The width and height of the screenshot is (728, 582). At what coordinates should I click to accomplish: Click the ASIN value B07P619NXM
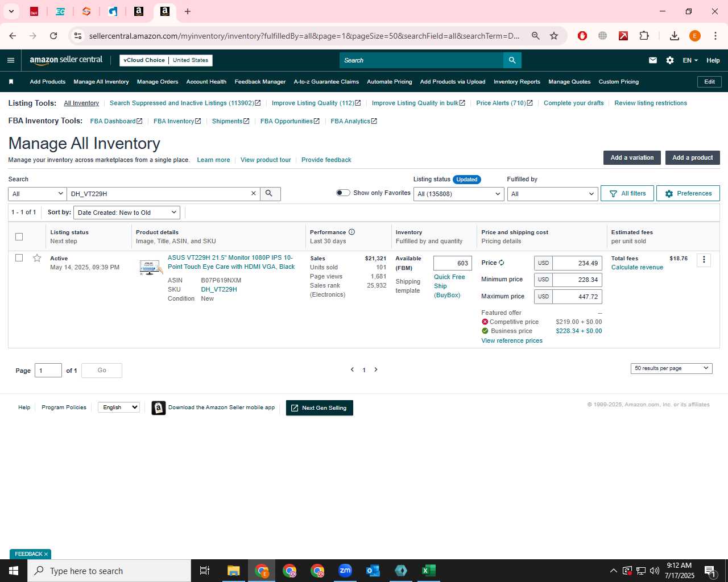click(221, 280)
